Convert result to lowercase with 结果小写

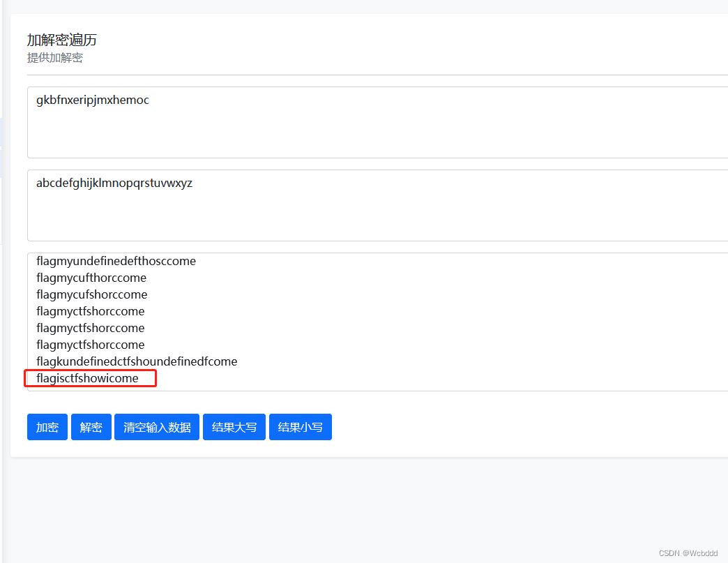(301, 427)
